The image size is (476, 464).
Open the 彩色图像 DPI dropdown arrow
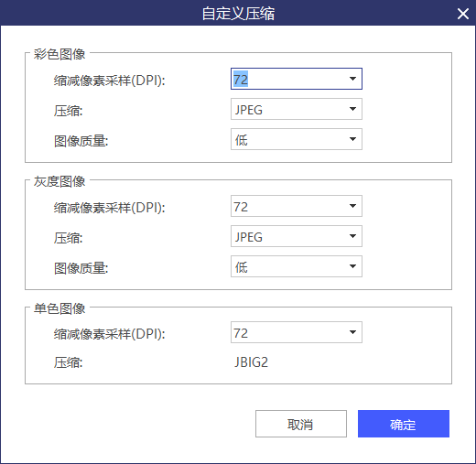[352, 79]
